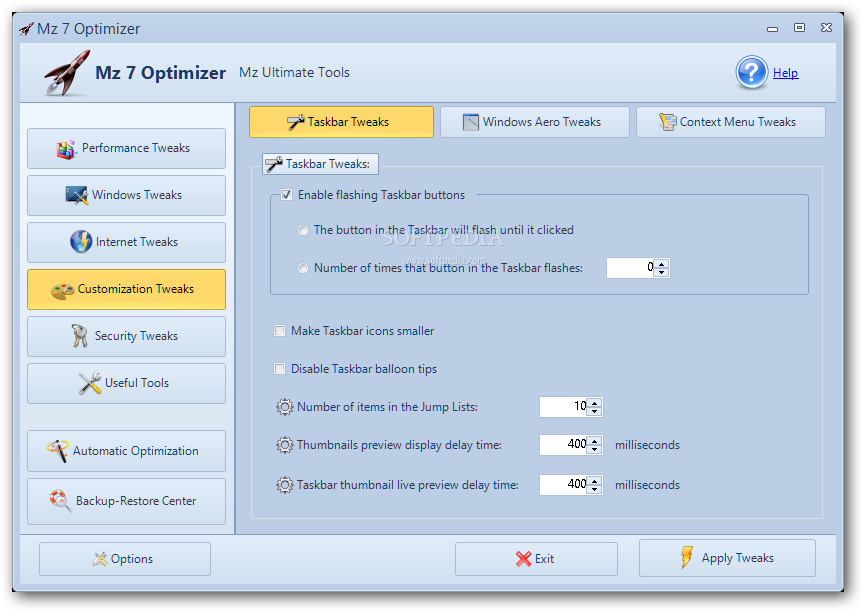Click the Windows Tweaks monitor icon
This screenshot has width=864, height=612.
click(77, 195)
